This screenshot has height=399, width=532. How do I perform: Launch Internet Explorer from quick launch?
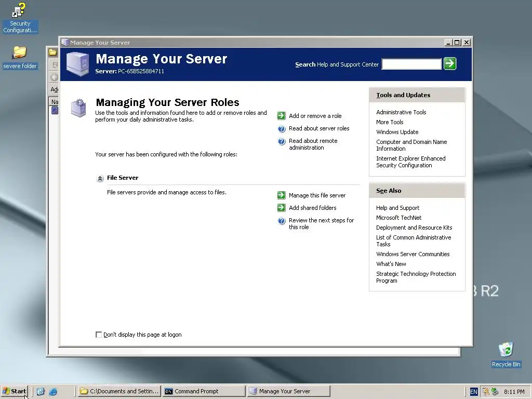[x=53, y=392]
